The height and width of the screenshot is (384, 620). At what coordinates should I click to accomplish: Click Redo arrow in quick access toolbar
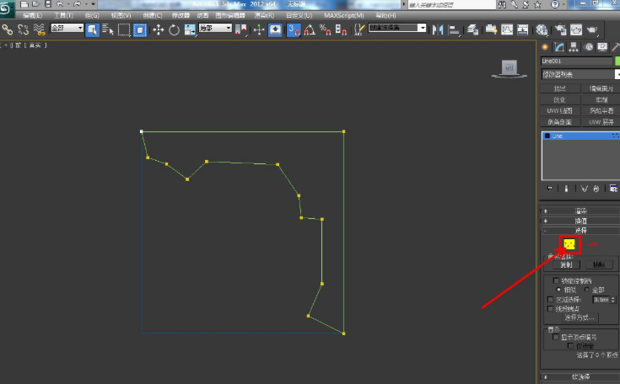[78, 4]
